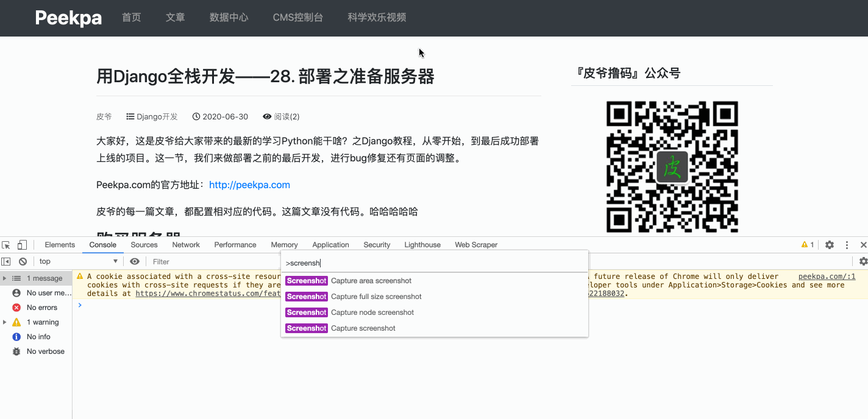Click the Peekpa site logo

[x=68, y=18]
